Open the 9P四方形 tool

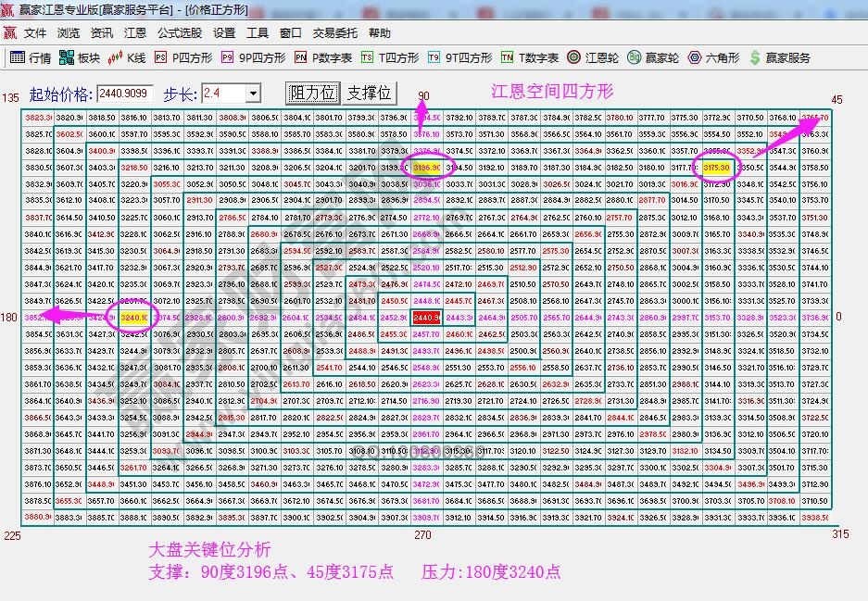247,56
